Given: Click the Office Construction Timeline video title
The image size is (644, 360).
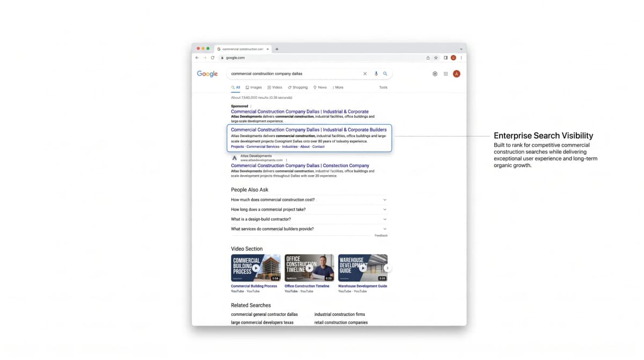Looking at the screenshot, I should (307, 286).
